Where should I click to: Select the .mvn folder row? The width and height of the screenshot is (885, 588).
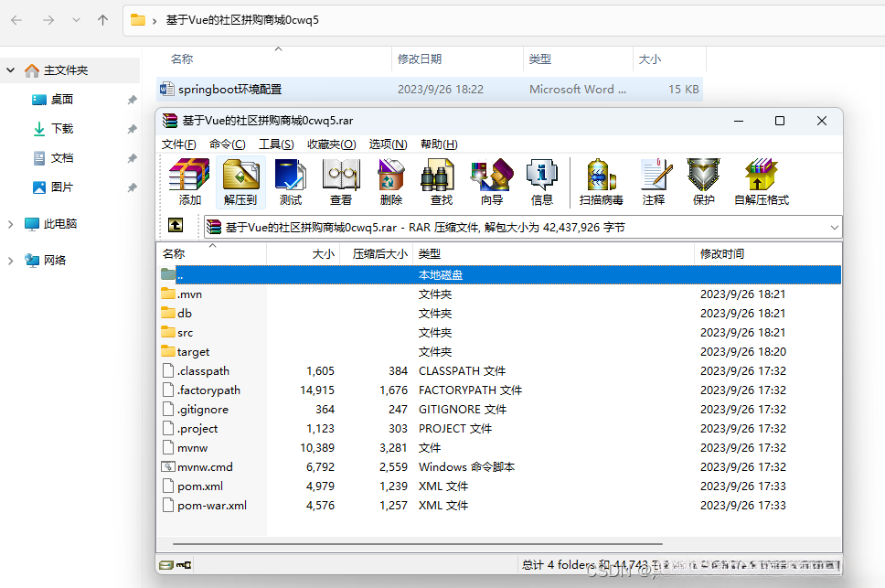[x=500, y=294]
